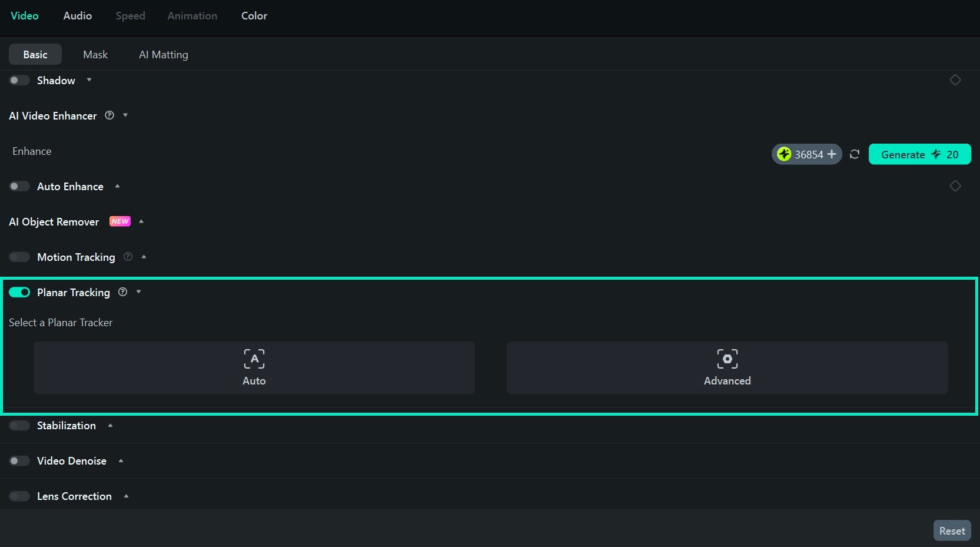
Task: Select the Auto planar tracker
Action: tap(254, 367)
